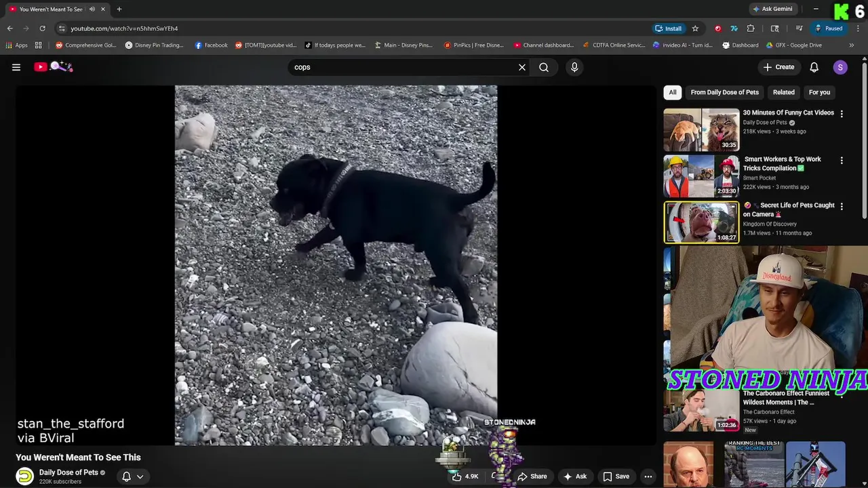
Task: Open the CDTFA Online Services bookmark
Action: pos(614,45)
